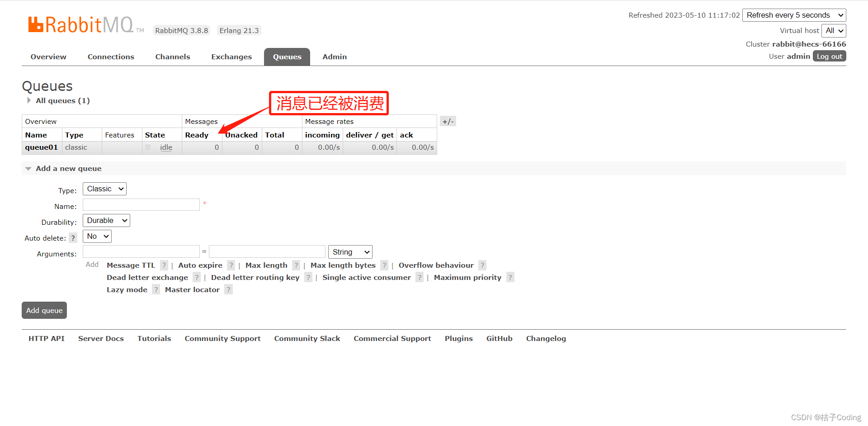
Task: Open the queue Type dropdown
Action: (104, 189)
